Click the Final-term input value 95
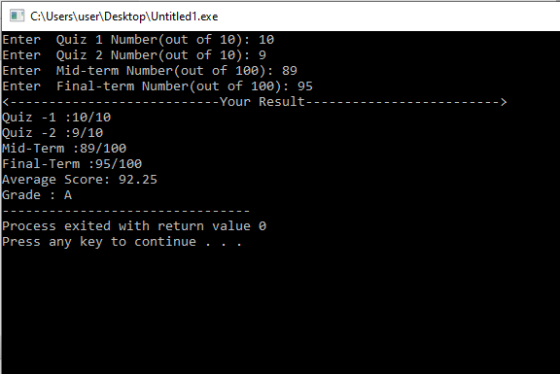This screenshot has height=374, width=560. pos(305,86)
